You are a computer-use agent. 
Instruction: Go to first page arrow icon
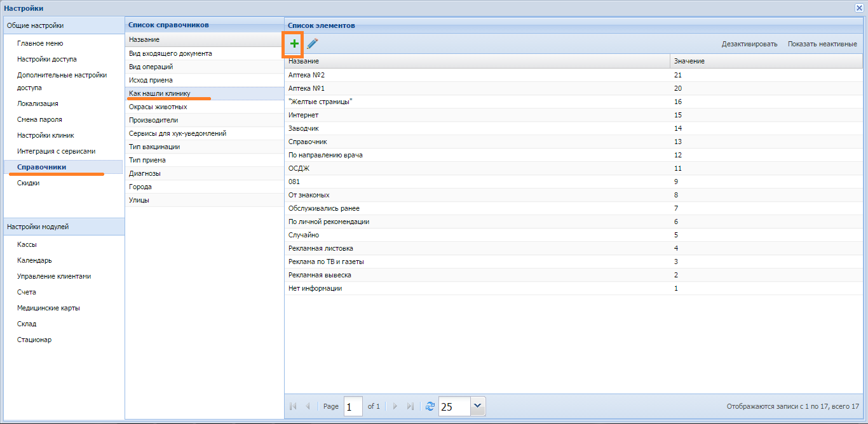[293, 406]
